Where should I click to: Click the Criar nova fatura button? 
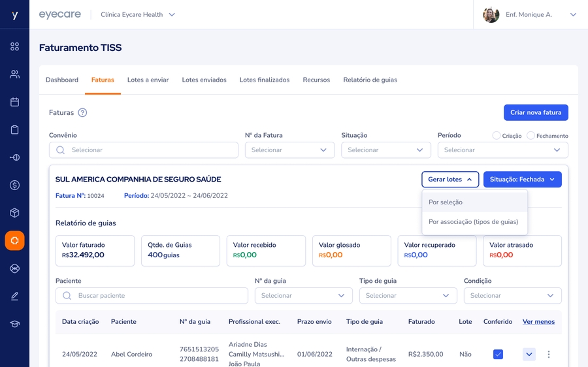click(x=536, y=112)
